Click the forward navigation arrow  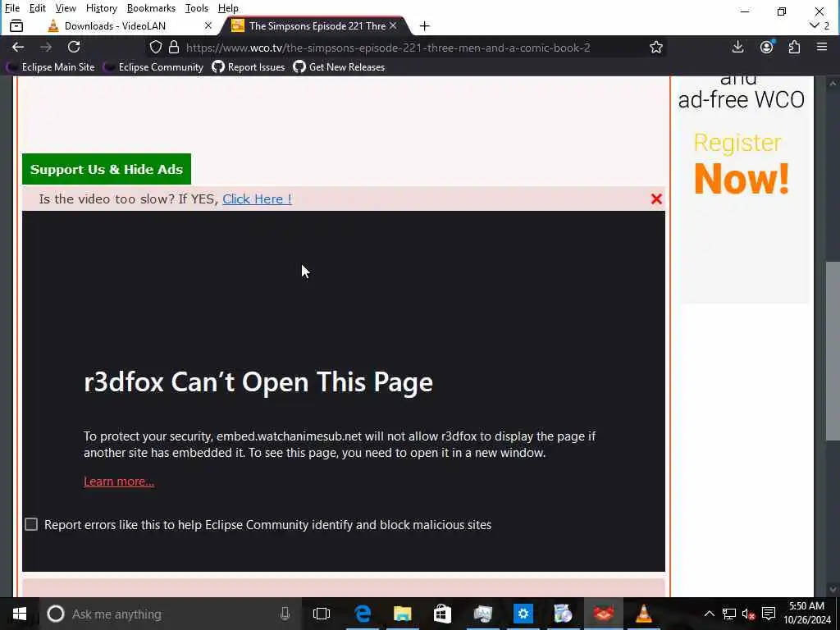click(46, 47)
